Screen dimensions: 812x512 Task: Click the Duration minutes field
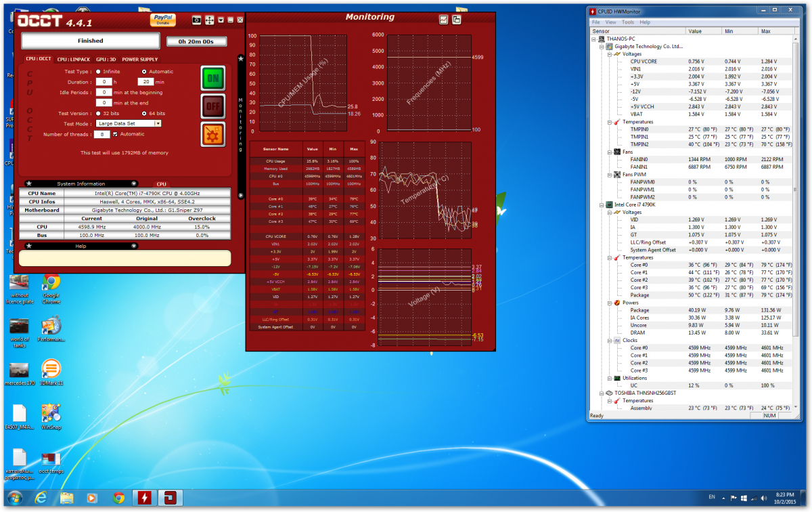tap(145, 81)
